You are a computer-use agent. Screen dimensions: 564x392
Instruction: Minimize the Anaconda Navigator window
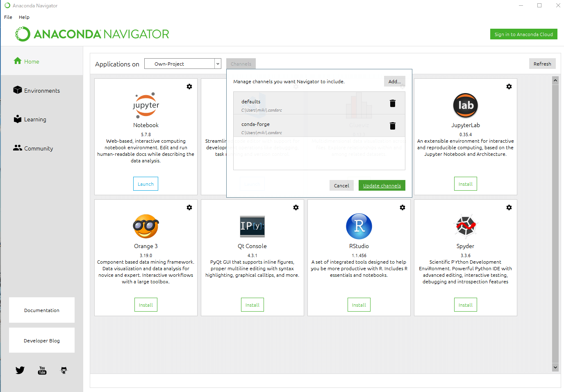click(521, 5)
